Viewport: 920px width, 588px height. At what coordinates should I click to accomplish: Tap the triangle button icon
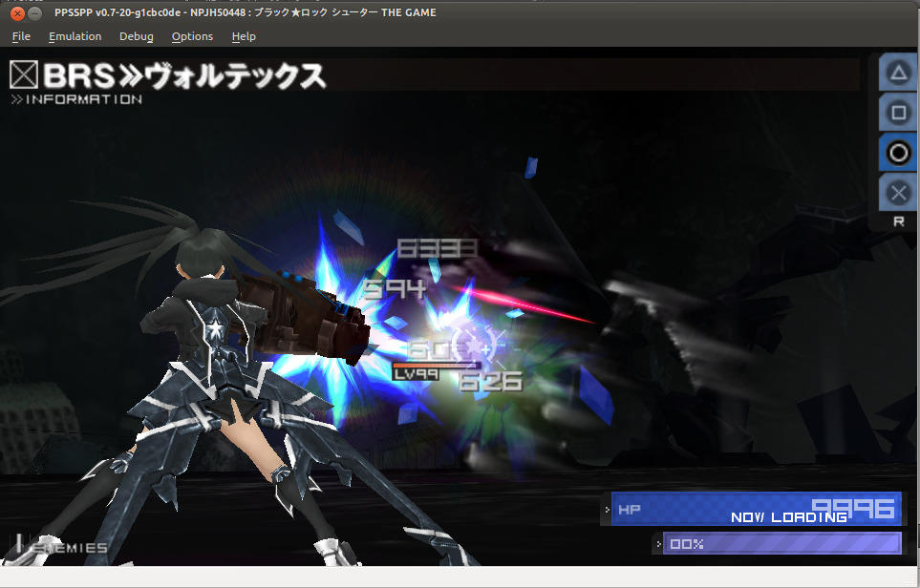898,73
